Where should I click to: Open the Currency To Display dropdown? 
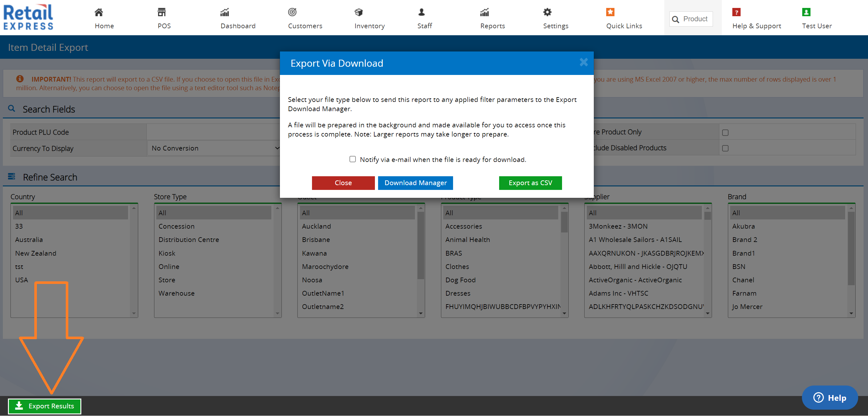[214, 148]
